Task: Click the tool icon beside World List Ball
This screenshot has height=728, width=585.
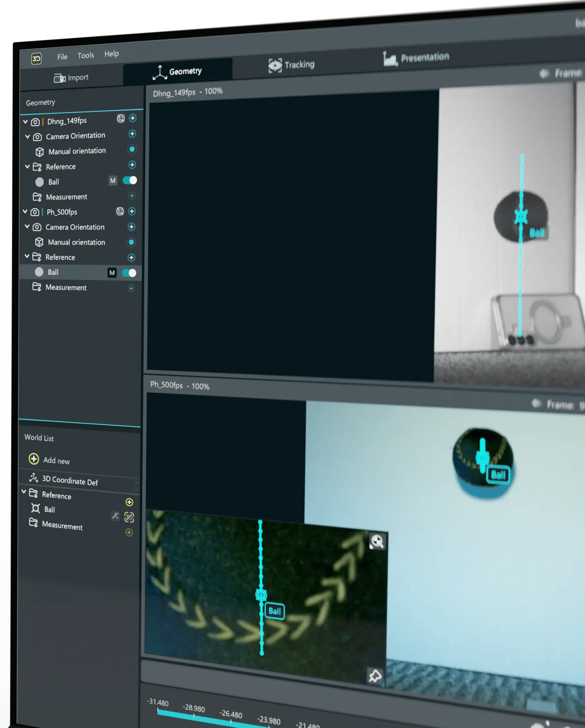Action: 116,516
